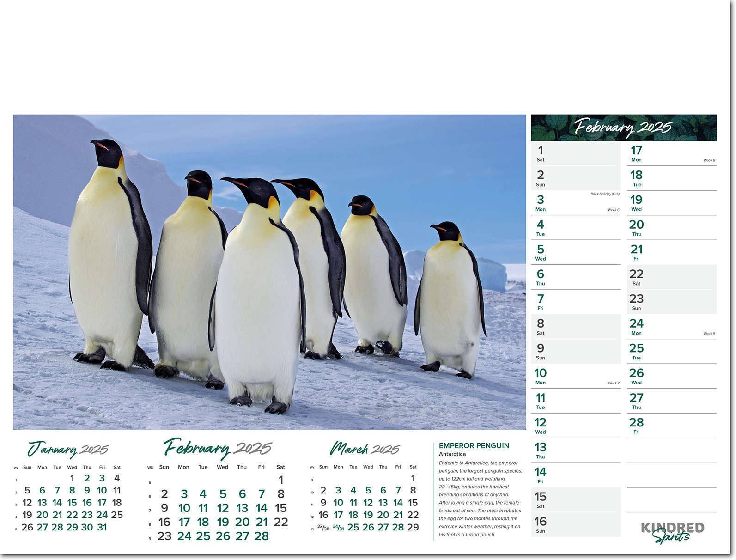Select day 3 Mon in the planner column
Viewport: 736px width, 560px height.
pyautogui.click(x=576, y=203)
